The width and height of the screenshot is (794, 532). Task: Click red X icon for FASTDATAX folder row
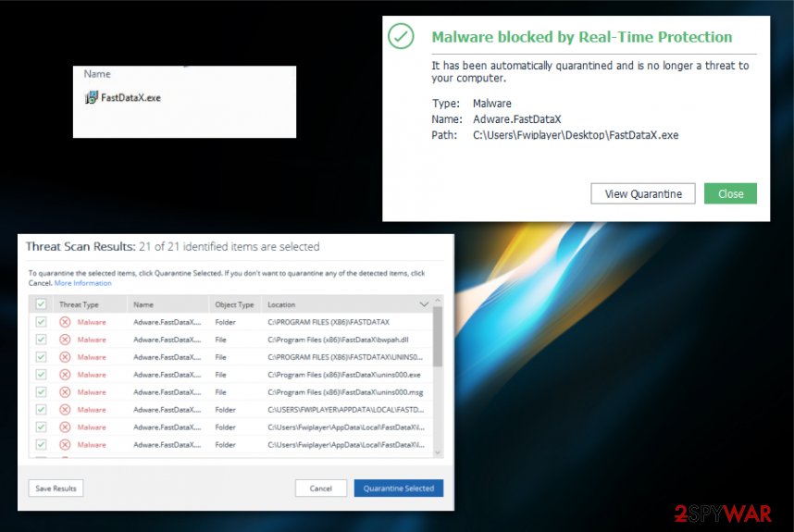(x=65, y=322)
